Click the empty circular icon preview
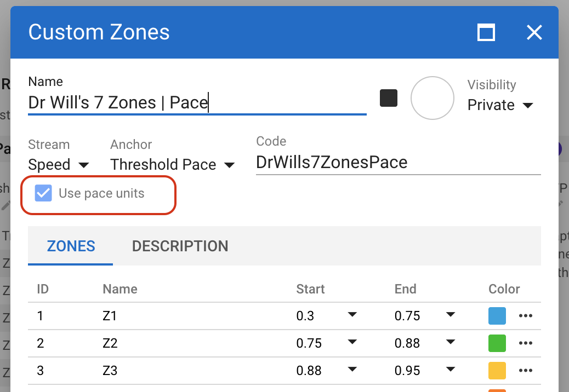Screen dimensions: 569x392 point(432,98)
